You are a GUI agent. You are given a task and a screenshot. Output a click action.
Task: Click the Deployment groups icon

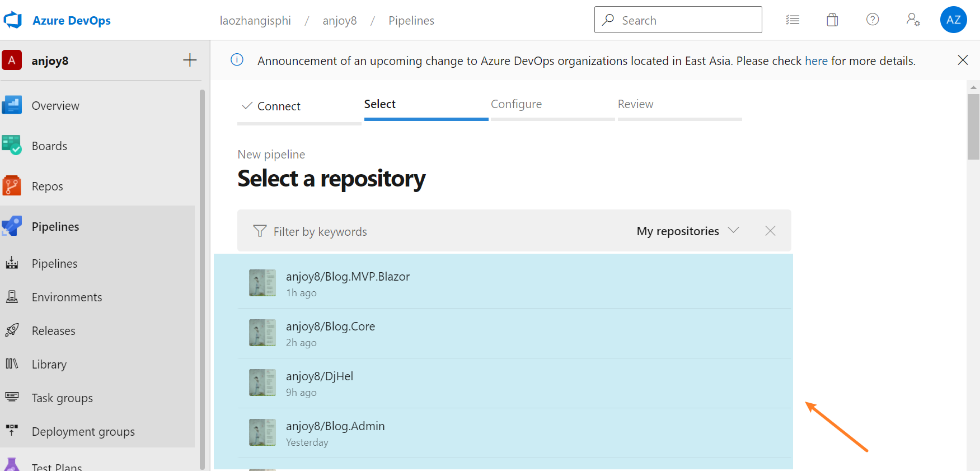[x=12, y=430]
